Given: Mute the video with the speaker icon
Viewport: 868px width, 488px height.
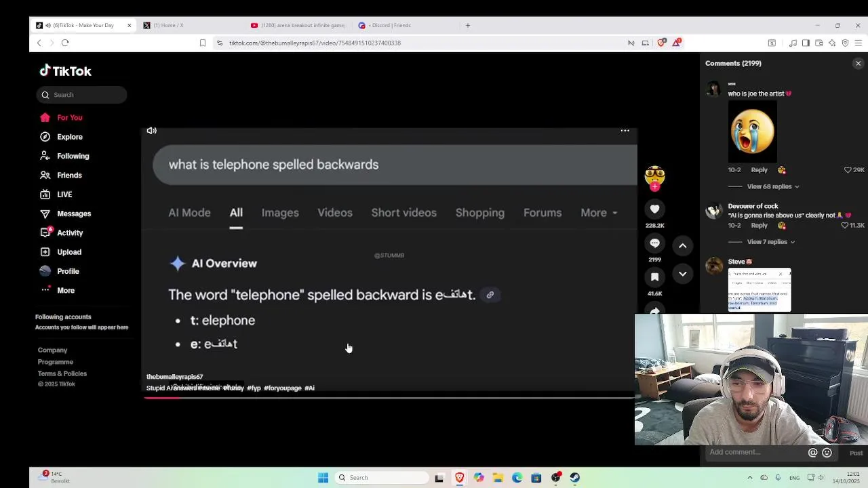Looking at the screenshot, I should 152,131.
